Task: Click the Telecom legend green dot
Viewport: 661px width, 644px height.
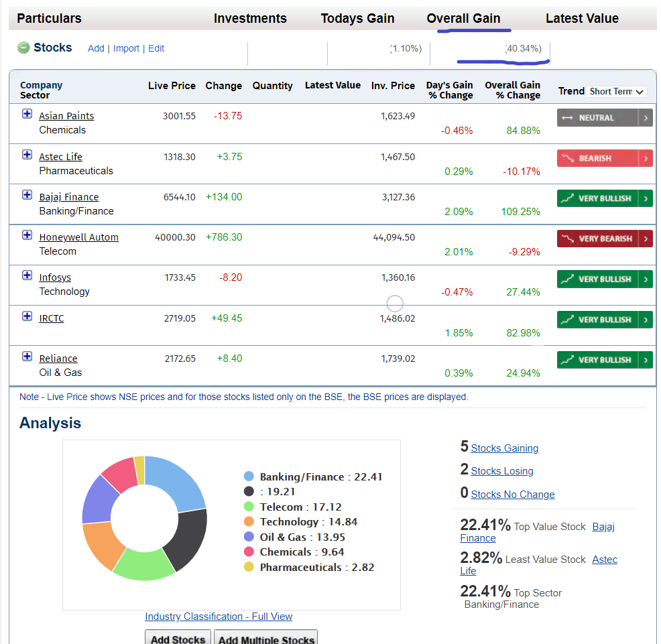Action: (249, 507)
